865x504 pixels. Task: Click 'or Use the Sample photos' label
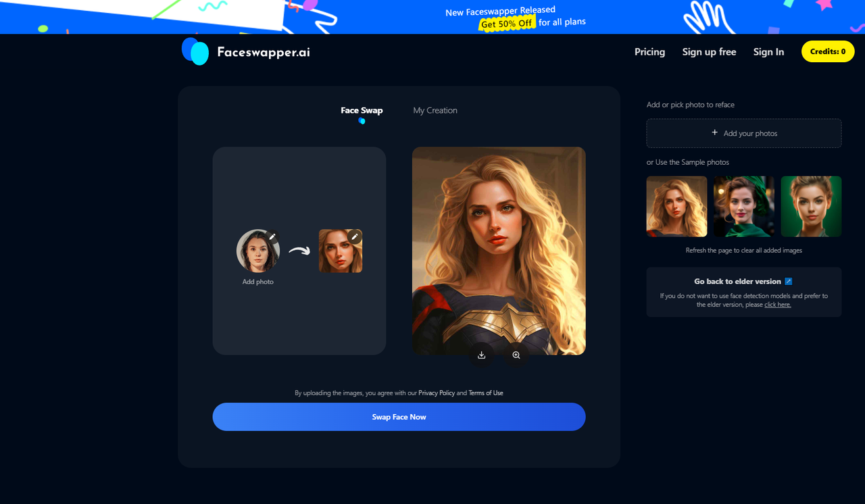point(688,162)
